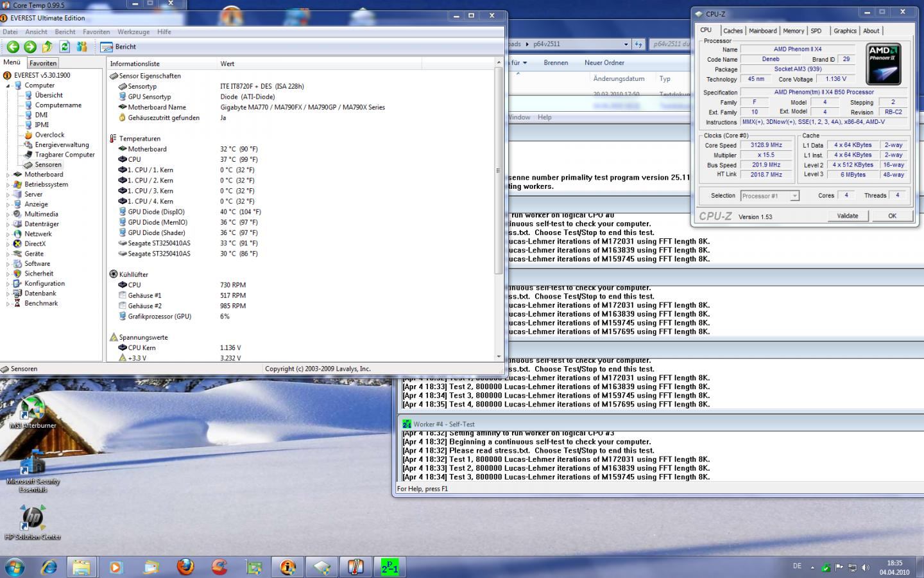Switch to the Mainboard tab in CPU-Z
This screenshot has height=578, width=924.
(762, 31)
